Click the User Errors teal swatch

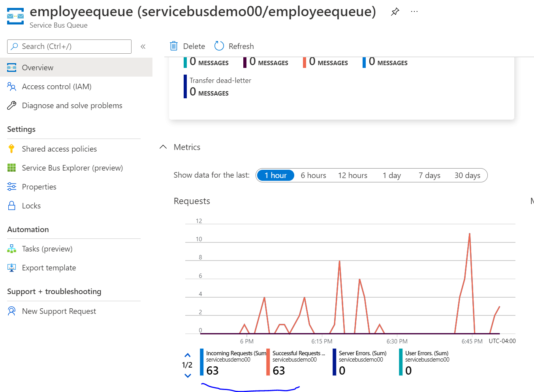pos(401,362)
